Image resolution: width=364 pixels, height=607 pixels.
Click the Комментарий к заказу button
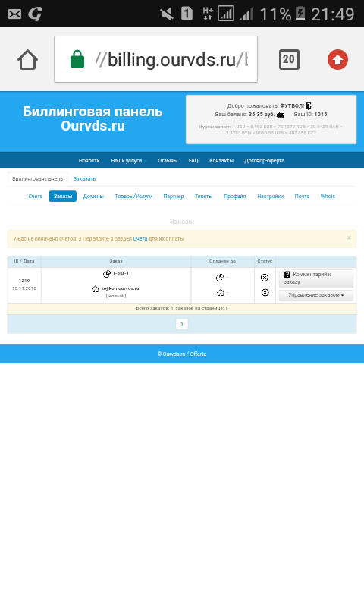click(316, 278)
